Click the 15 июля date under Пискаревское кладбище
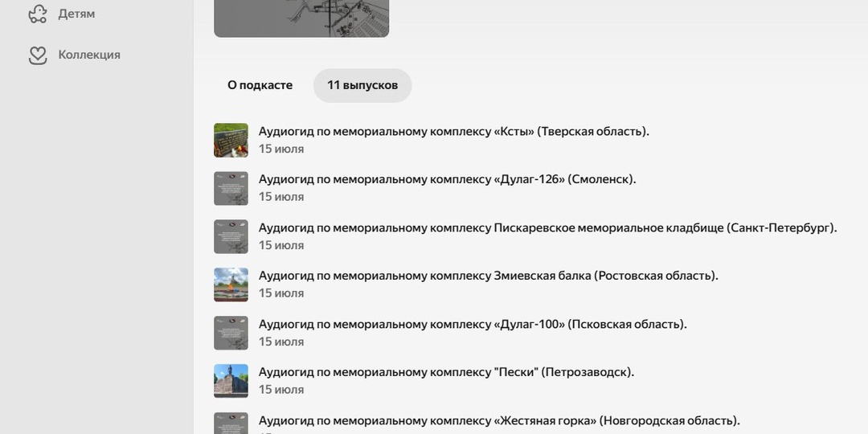This screenshot has width=868, height=434. pos(281,245)
